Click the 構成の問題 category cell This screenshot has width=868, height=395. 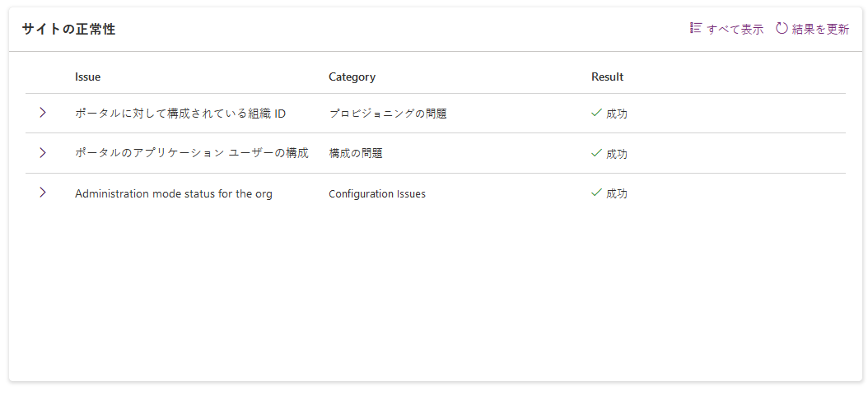coord(355,153)
